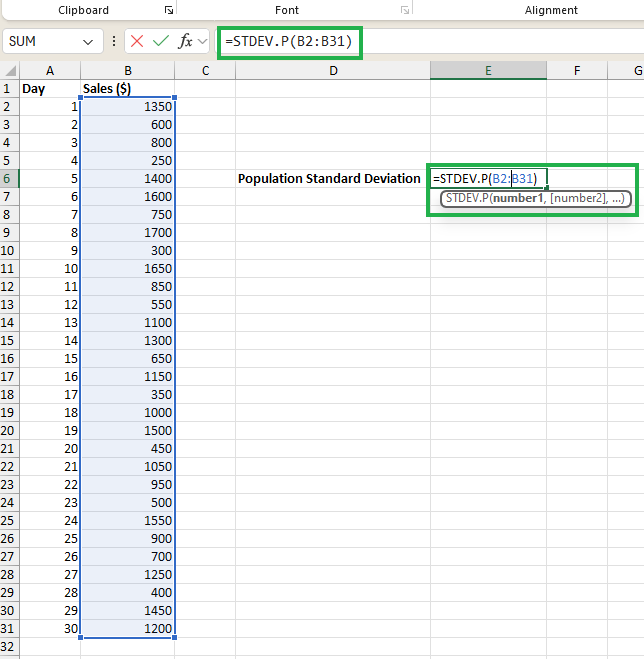Click sales cell with value 1450
This screenshot has height=659, width=644.
coord(128,610)
